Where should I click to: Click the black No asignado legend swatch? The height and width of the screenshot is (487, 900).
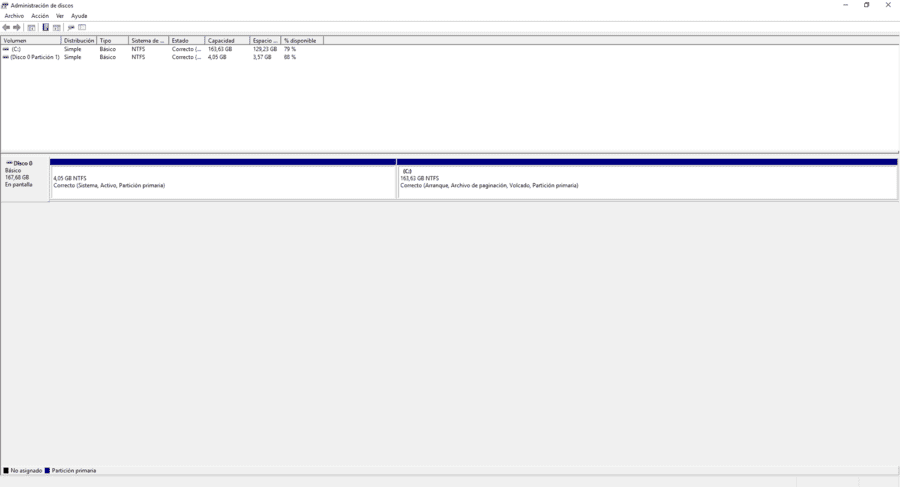point(6,470)
